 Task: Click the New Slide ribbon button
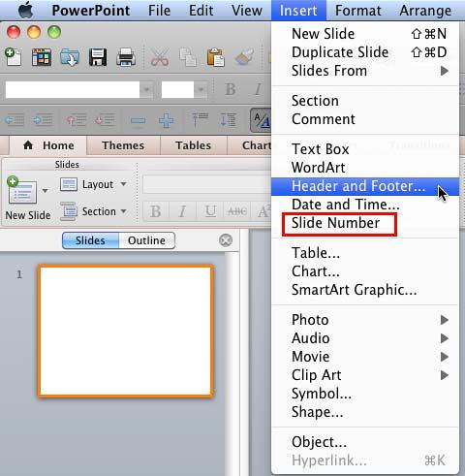pyautogui.click(x=21, y=191)
